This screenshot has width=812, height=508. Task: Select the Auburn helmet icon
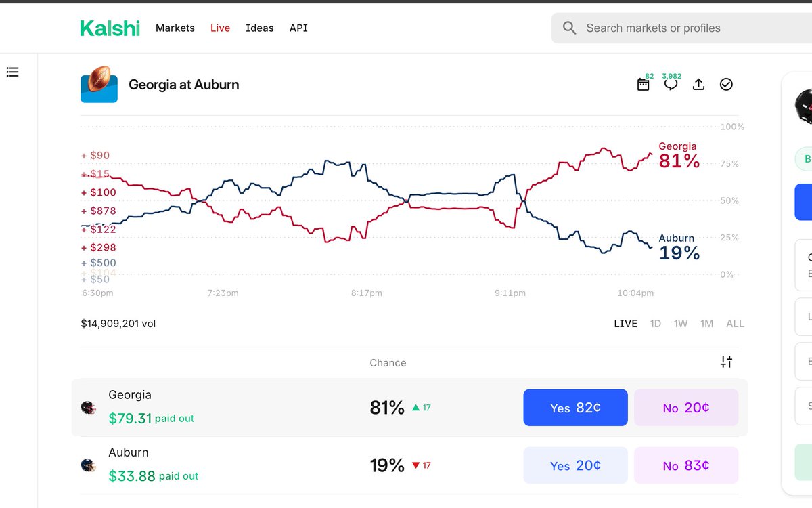(x=89, y=463)
